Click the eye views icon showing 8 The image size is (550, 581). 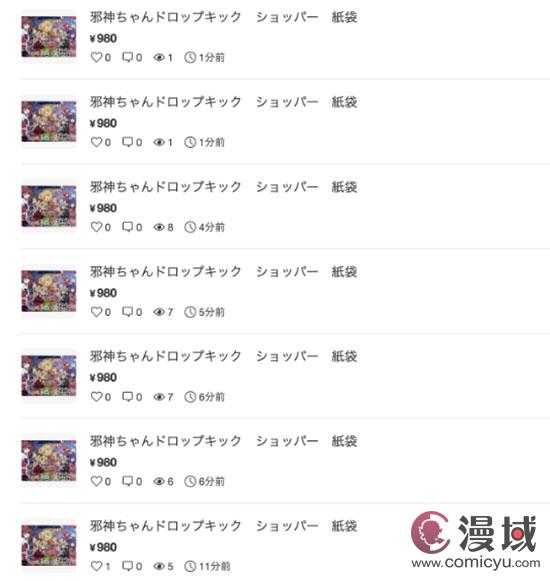(159, 227)
